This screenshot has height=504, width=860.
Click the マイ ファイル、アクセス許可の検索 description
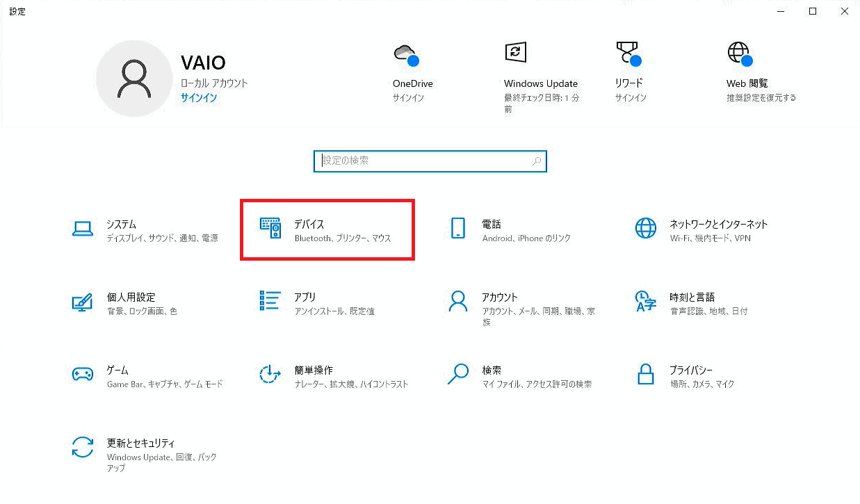click(537, 384)
